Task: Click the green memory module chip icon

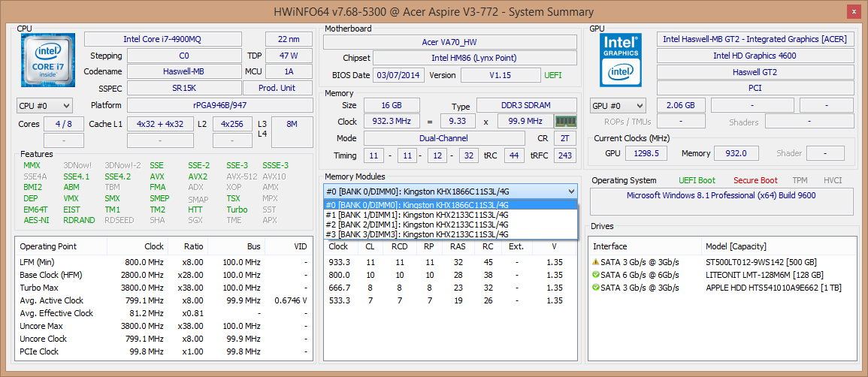Action: (x=566, y=121)
